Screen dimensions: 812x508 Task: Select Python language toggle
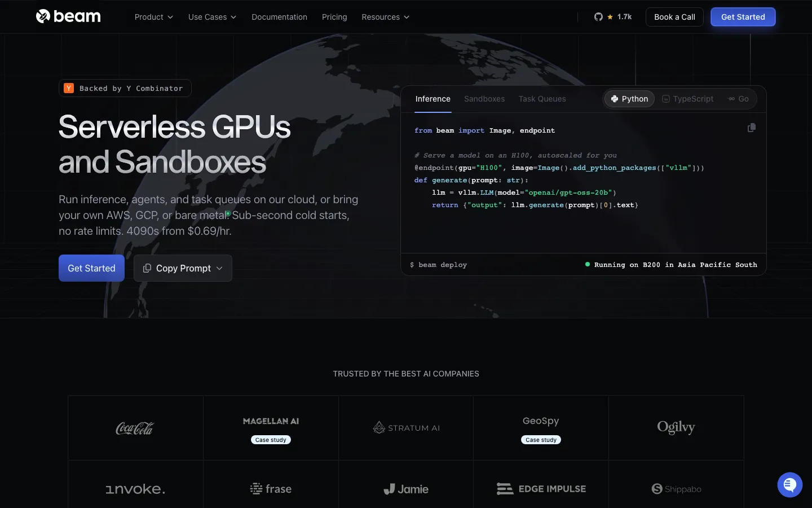[629, 99]
